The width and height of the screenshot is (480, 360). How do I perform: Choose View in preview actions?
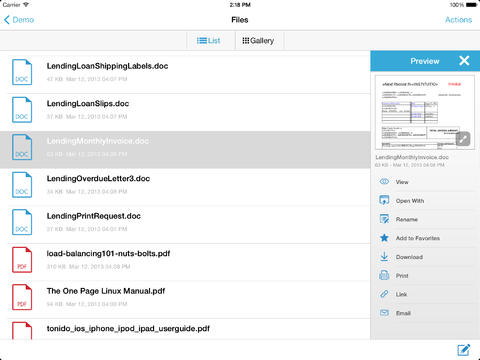[425, 182]
